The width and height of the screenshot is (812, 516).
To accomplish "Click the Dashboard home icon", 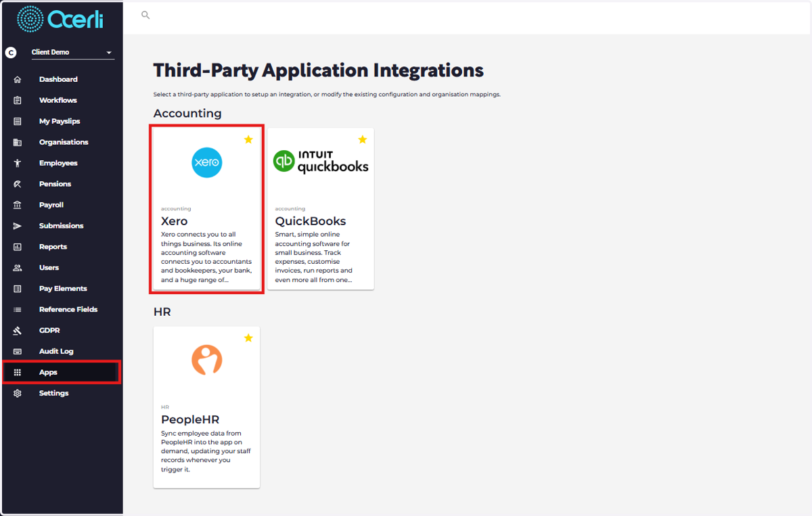I will pos(18,79).
